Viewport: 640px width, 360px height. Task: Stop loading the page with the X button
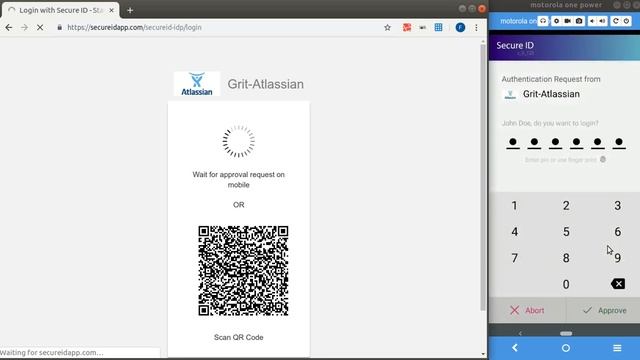(x=40, y=27)
